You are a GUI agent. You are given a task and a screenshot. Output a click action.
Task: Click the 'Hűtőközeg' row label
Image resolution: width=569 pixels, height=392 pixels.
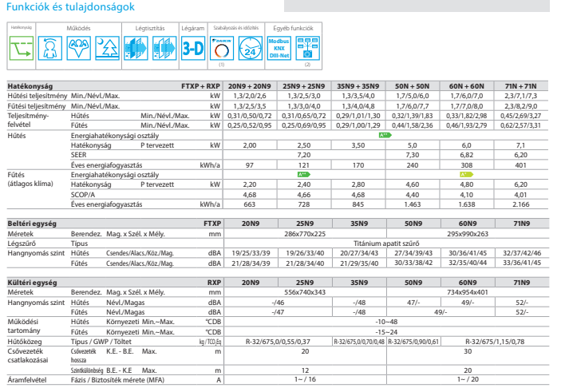point(25,342)
